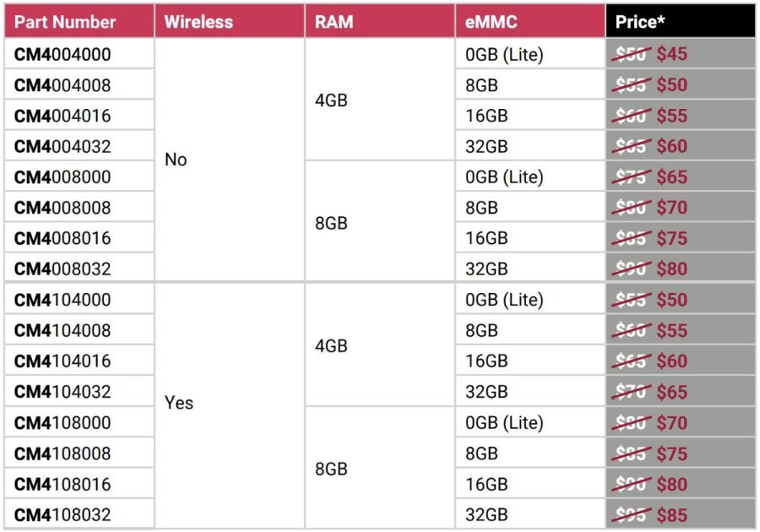Select part number CM4104032
Screen dimensions: 760x532
coord(62,392)
